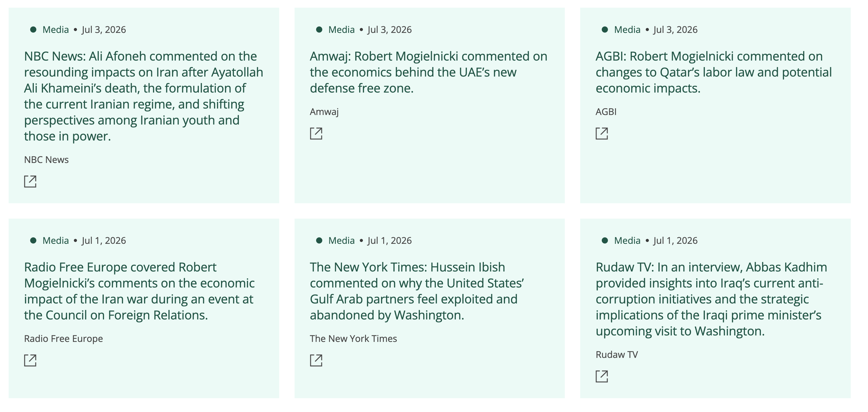Image resolution: width=868 pixels, height=412 pixels.
Task: Open New York Times Hussein Ibish headline
Action: pos(417,291)
